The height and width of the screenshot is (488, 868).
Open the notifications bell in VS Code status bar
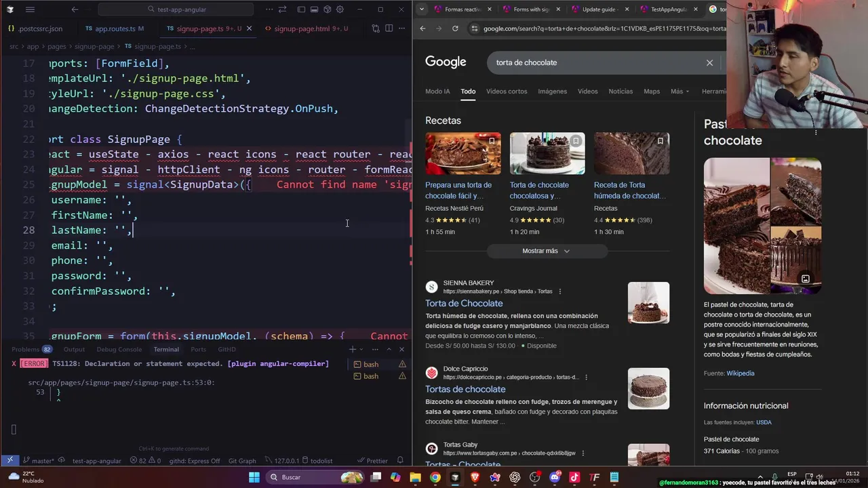click(x=400, y=460)
